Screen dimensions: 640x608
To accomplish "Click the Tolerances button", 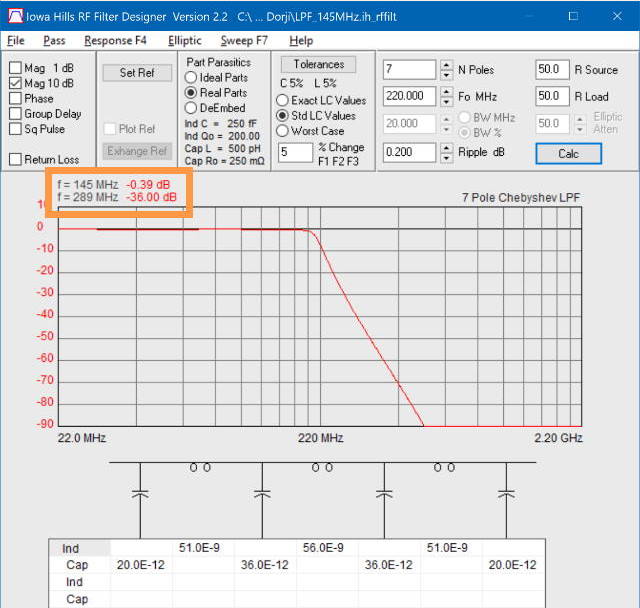I will coord(318,65).
